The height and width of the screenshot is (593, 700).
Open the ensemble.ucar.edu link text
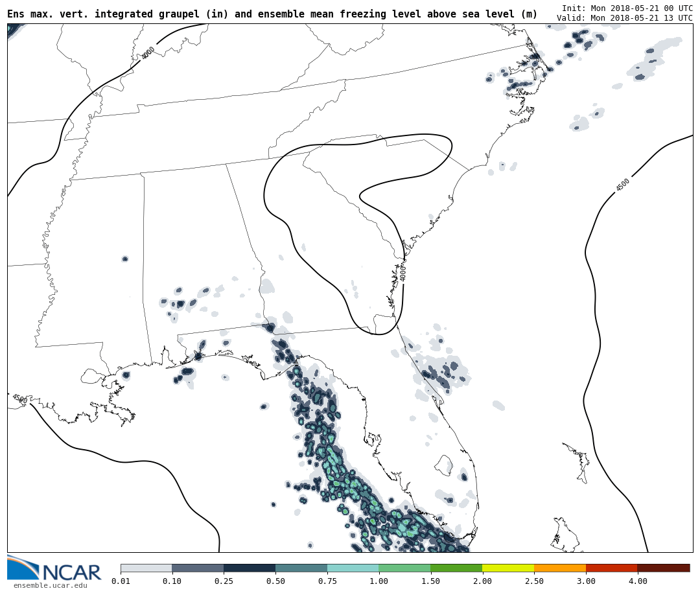point(50,586)
